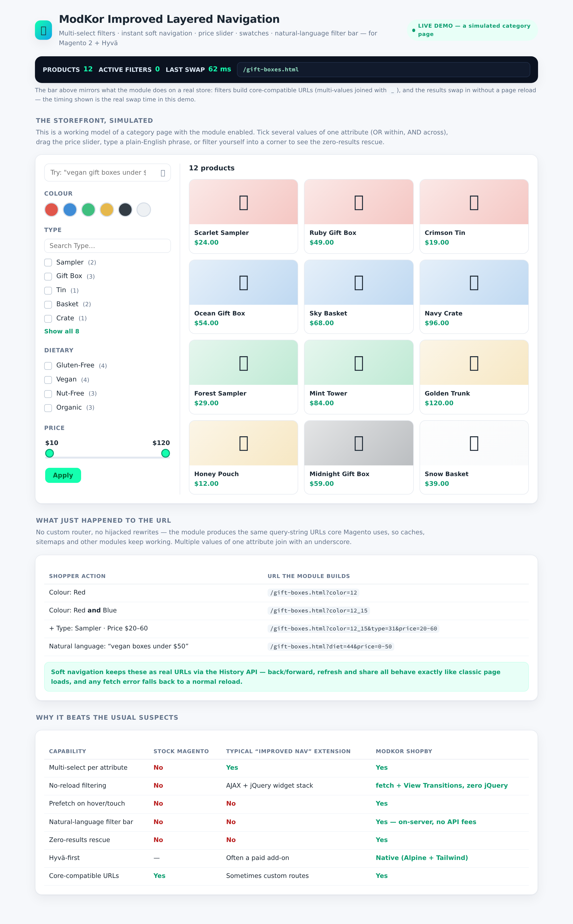This screenshot has width=573, height=924.
Task: Click the /gift-boxes.html URL bar
Action: point(383,70)
